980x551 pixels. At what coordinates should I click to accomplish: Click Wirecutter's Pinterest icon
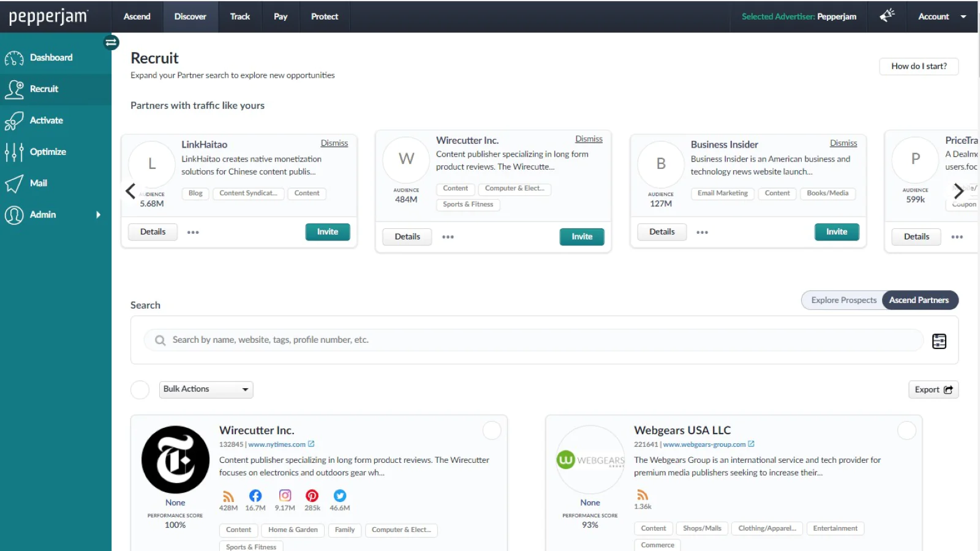click(x=312, y=496)
